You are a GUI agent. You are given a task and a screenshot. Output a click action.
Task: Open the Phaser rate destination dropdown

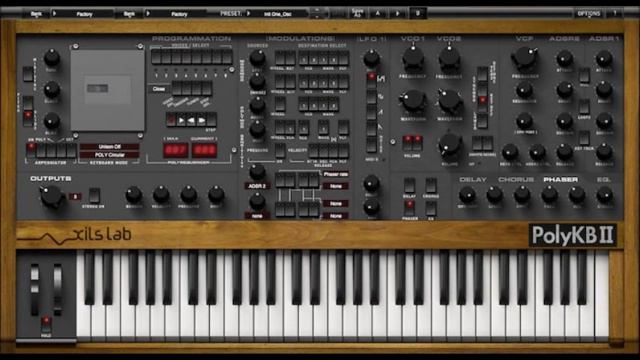tap(336, 174)
